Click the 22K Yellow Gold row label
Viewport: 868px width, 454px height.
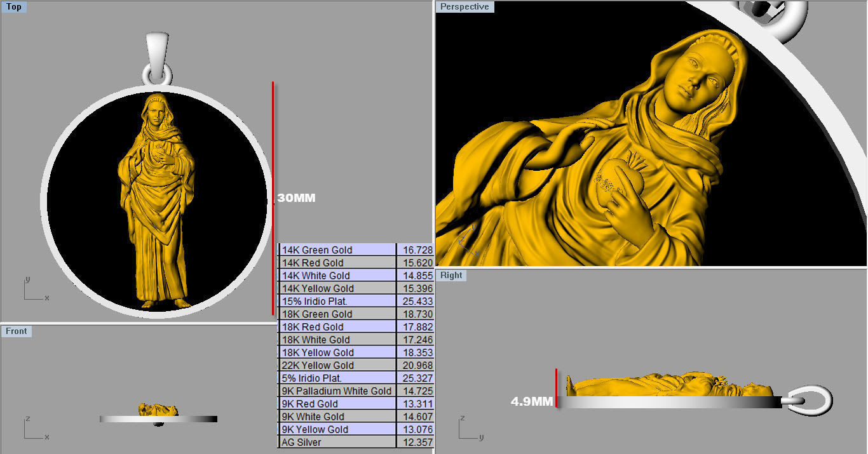tap(318, 365)
